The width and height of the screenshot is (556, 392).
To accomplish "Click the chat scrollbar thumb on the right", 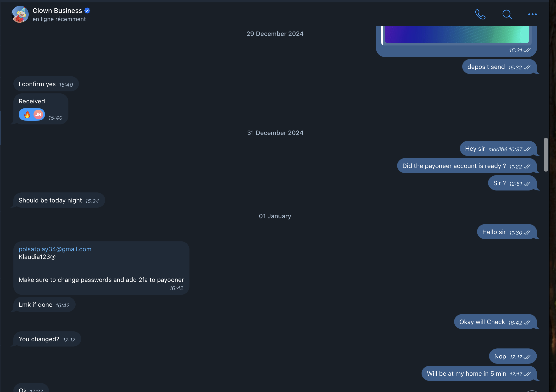I will pyautogui.click(x=546, y=154).
